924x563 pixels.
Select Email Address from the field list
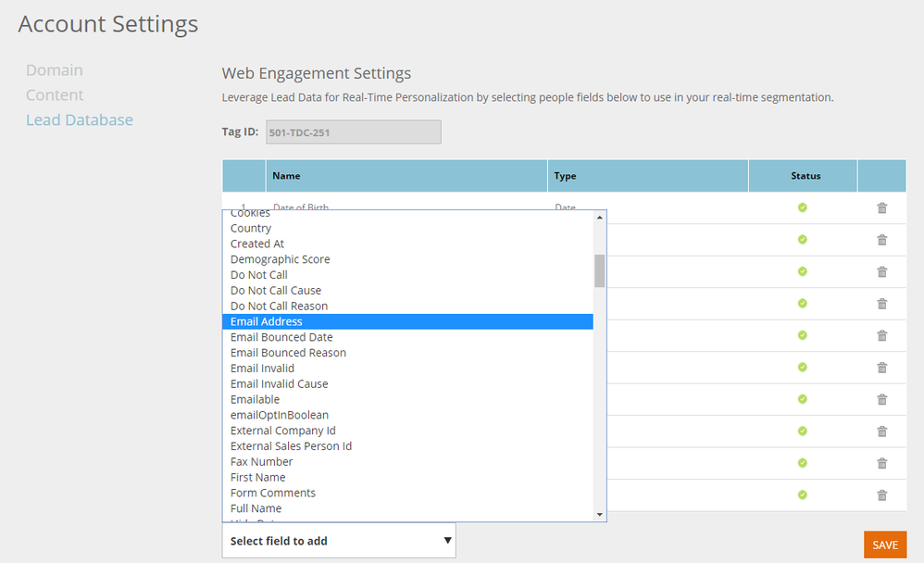pos(267,321)
